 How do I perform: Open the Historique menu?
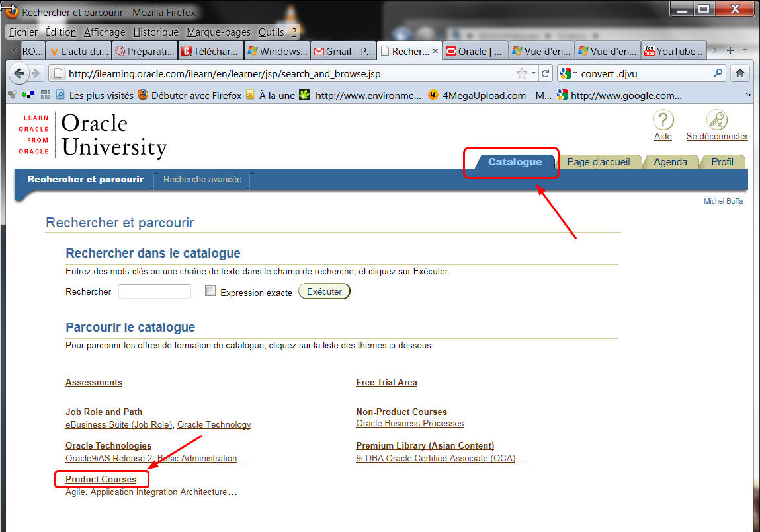tap(155, 32)
